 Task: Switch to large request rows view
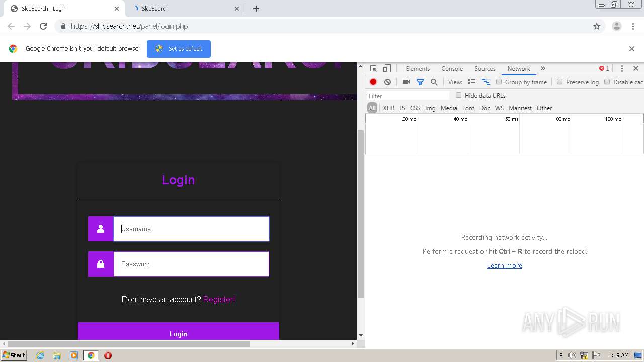click(x=472, y=82)
